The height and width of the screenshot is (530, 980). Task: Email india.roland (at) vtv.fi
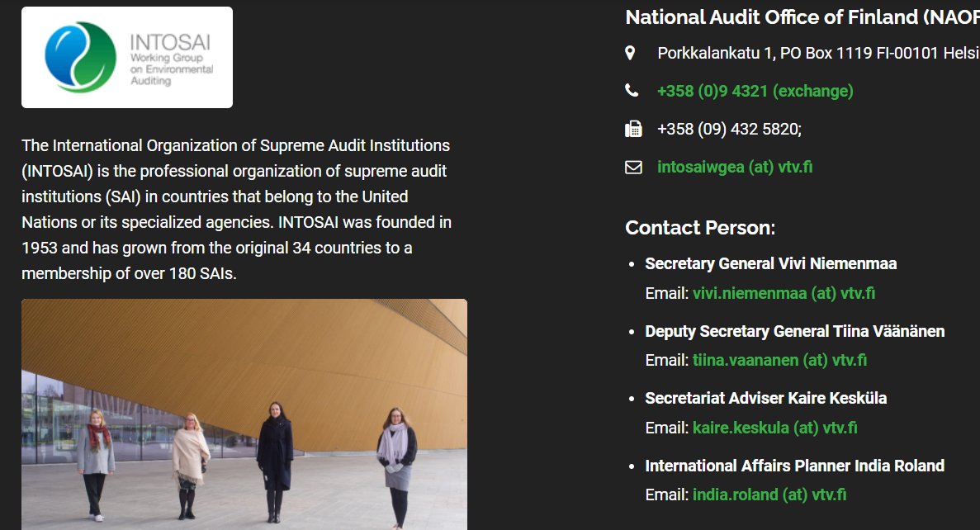pos(769,495)
